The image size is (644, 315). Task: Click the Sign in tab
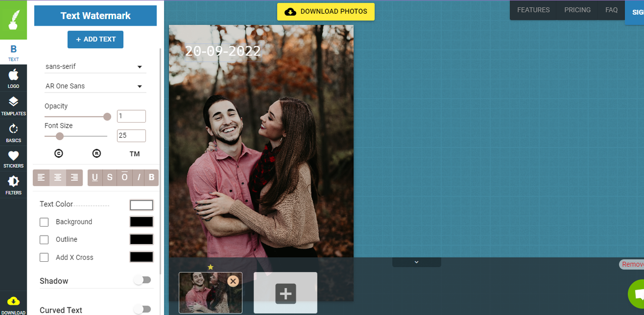point(635,12)
